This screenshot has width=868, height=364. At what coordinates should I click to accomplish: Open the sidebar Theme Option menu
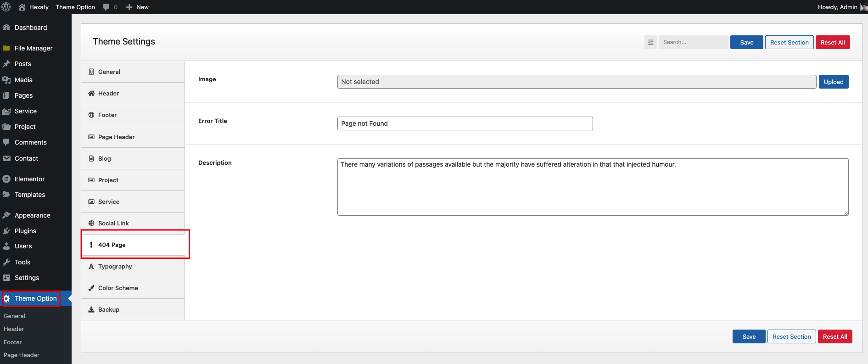(36, 298)
